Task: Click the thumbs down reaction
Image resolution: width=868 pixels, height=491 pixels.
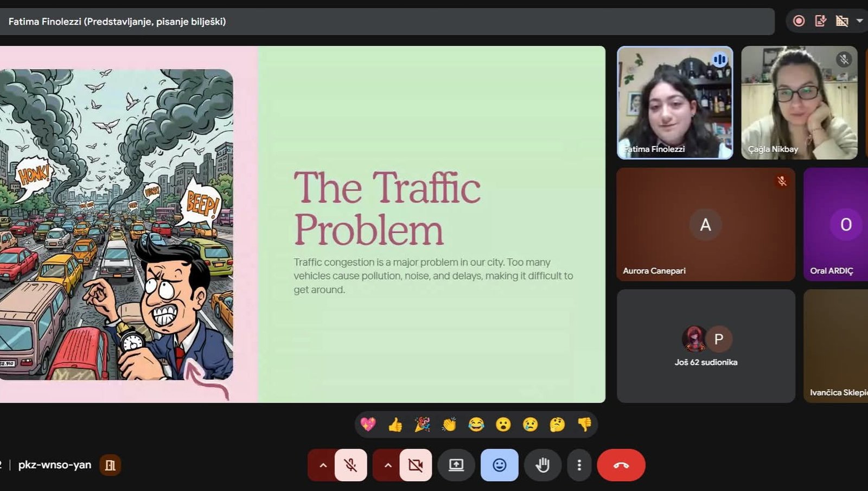Action: coord(584,424)
